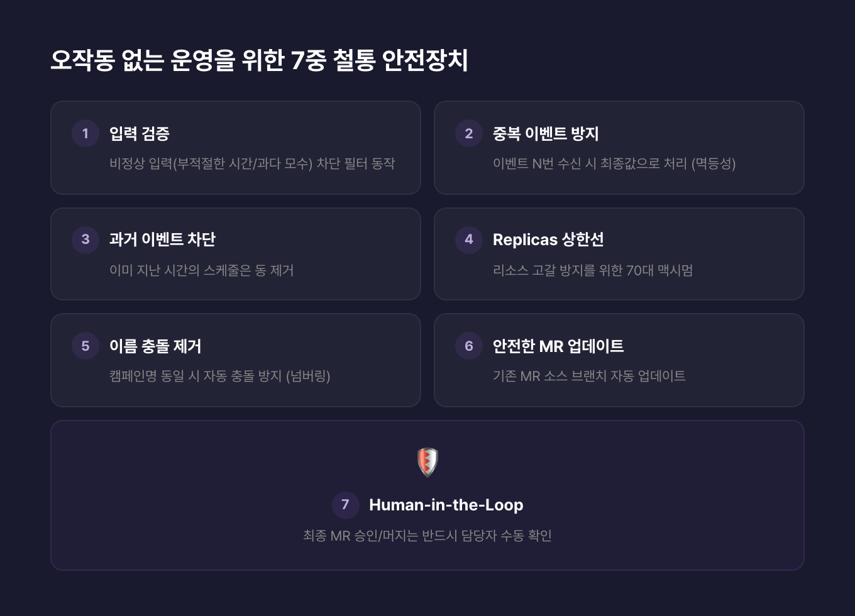Click the 과거 이벤트 차단 heading
Viewport: 855px width, 616px height.
(x=162, y=239)
